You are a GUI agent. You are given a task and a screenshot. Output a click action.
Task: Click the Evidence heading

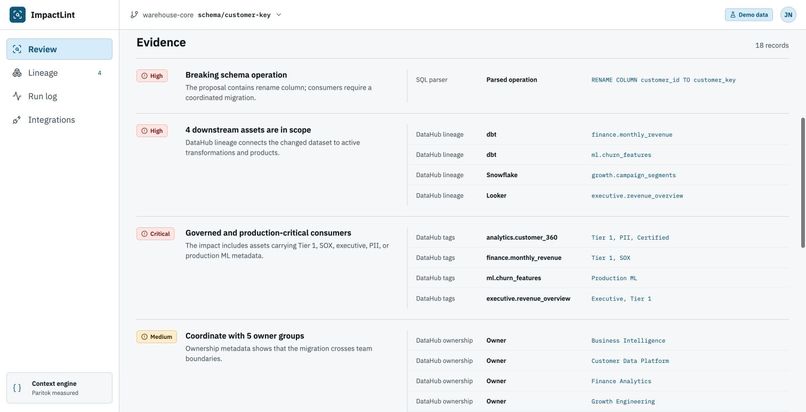tap(161, 43)
